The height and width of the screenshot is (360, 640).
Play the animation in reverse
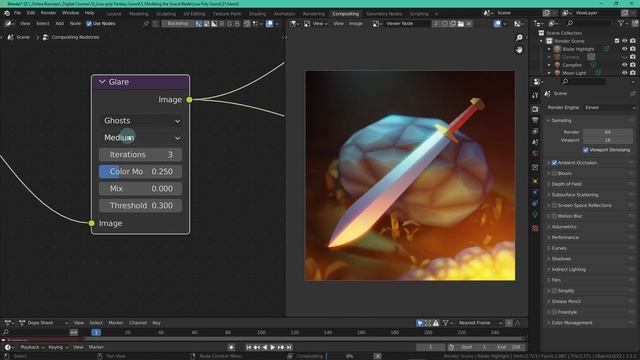point(264,347)
